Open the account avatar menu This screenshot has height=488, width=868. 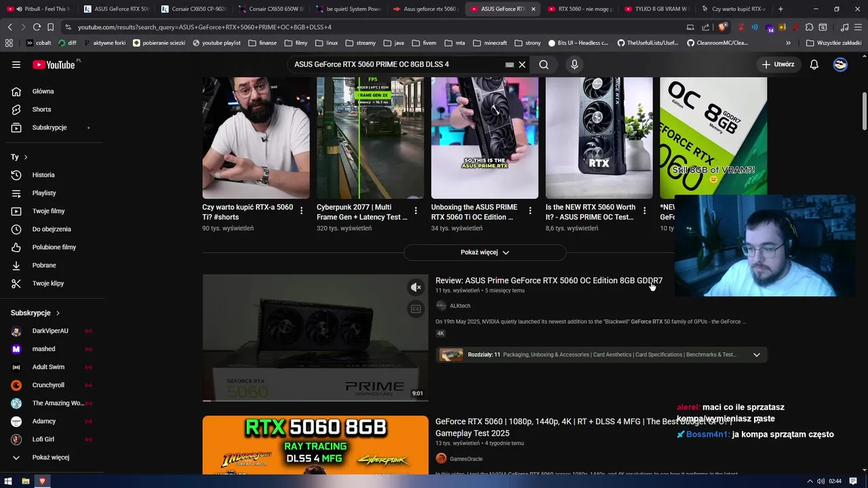[840, 64]
